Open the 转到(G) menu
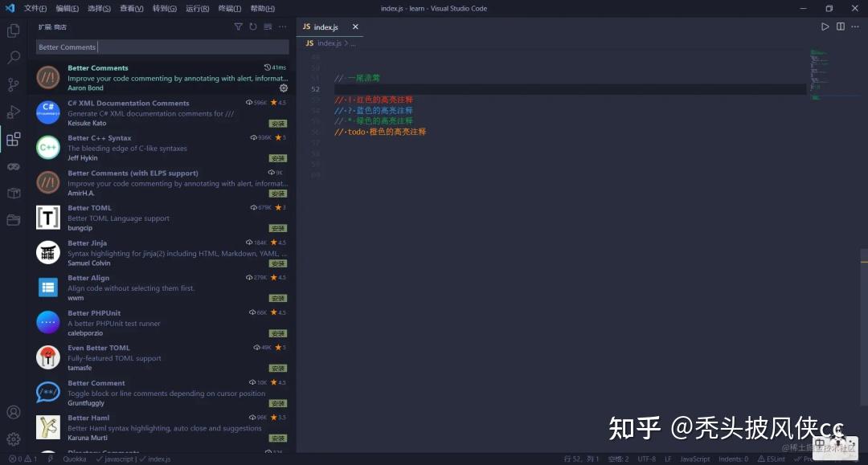The image size is (868, 465). 165,8
